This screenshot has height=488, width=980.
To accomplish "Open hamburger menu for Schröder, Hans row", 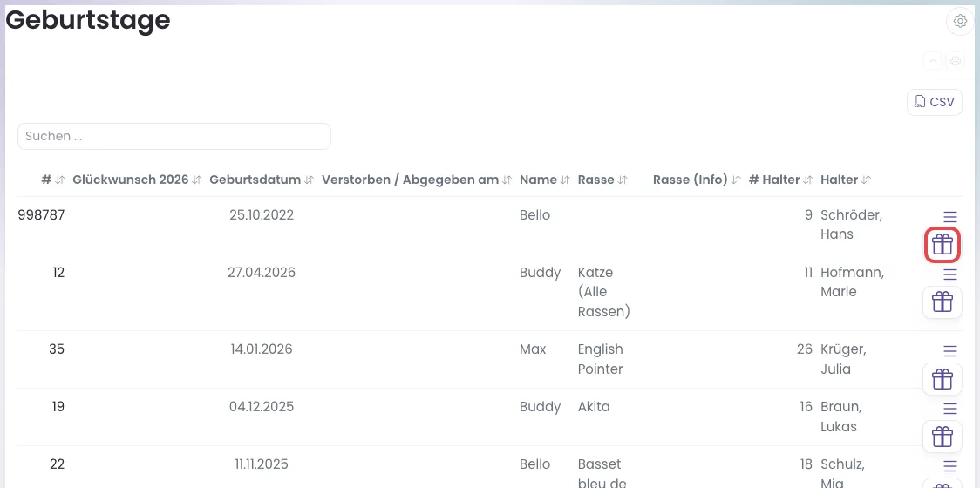I will [x=950, y=217].
